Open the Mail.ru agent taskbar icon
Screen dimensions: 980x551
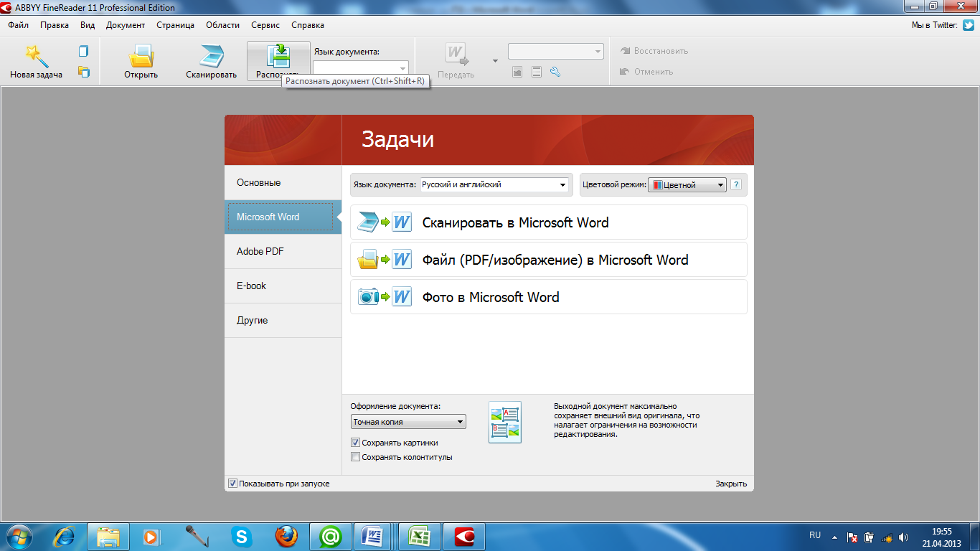coord(331,537)
